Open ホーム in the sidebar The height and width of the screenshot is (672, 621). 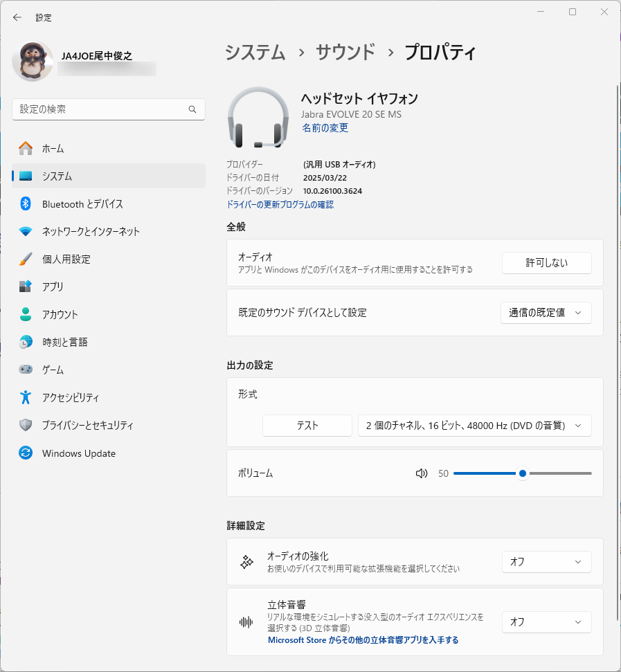coord(109,149)
